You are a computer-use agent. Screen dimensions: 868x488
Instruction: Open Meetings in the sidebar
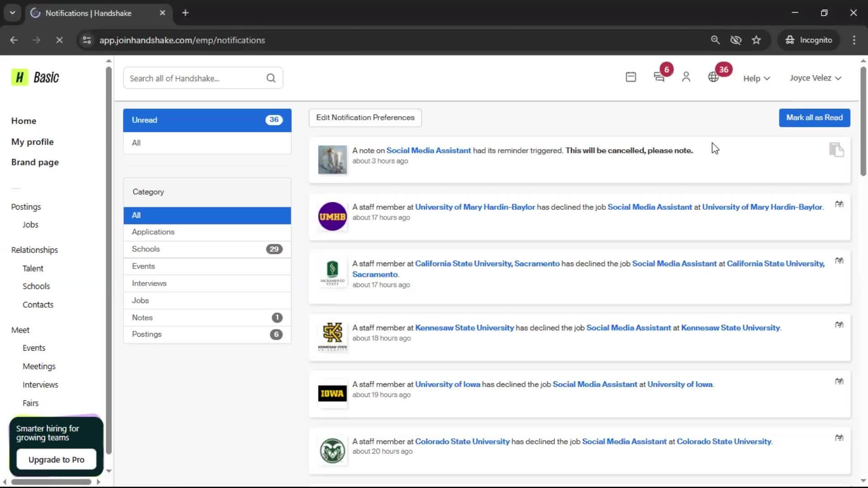(39, 366)
